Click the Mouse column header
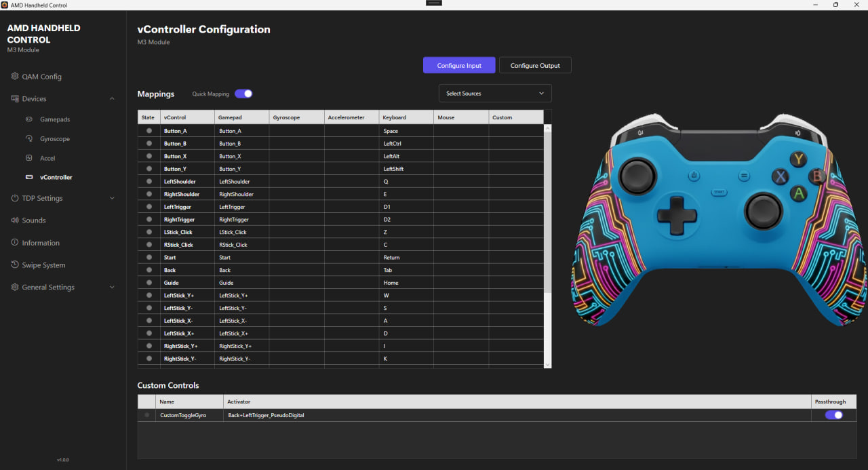 point(461,117)
